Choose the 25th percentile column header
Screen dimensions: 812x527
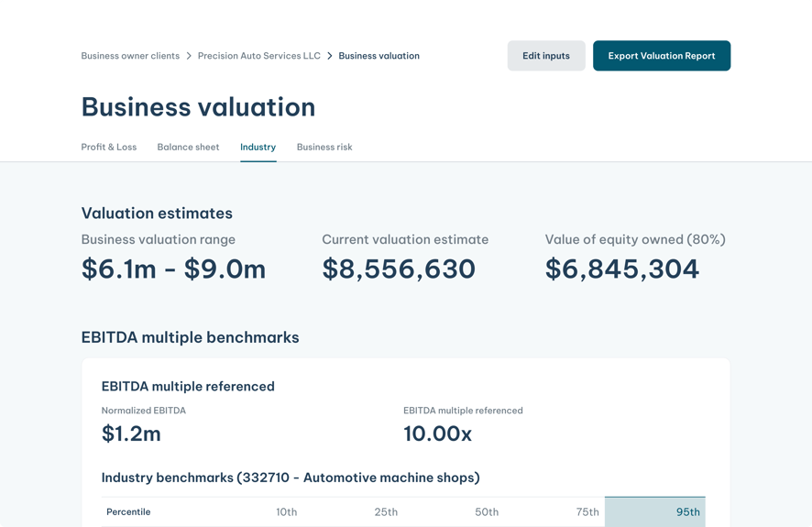tap(386, 512)
